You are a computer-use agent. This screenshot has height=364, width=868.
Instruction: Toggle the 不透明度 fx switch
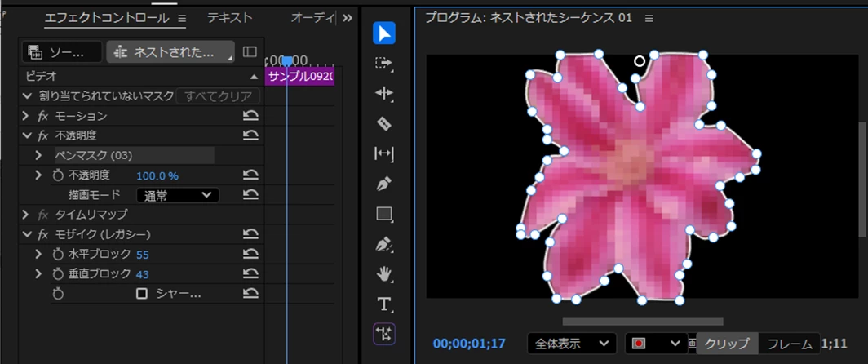click(43, 135)
